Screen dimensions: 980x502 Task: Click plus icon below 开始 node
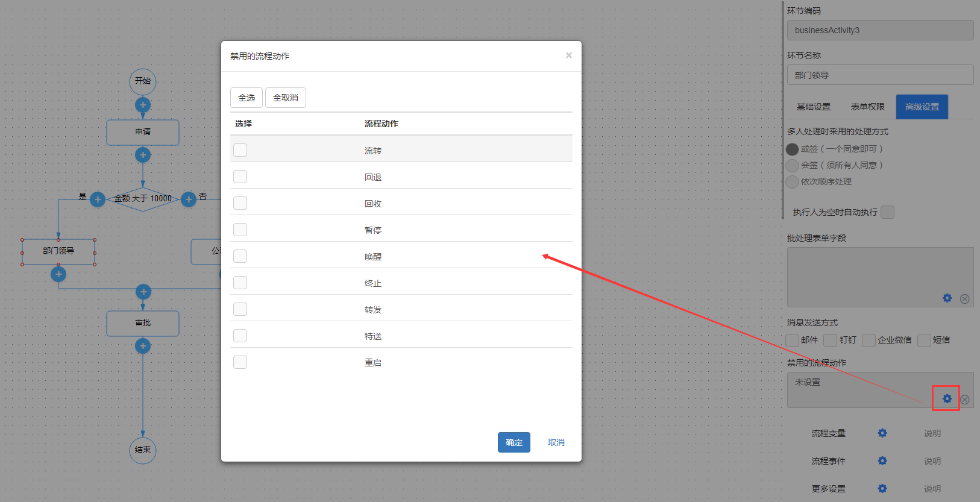click(x=143, y=105)
